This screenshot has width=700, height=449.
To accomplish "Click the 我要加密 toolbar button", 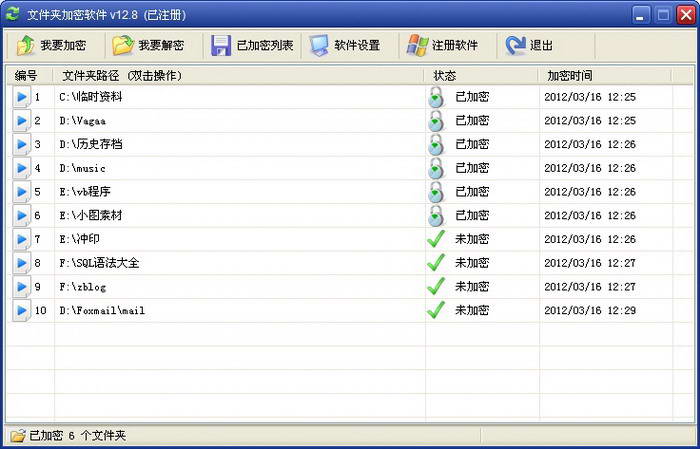I will pyautogui.click(x=51, y=46).
